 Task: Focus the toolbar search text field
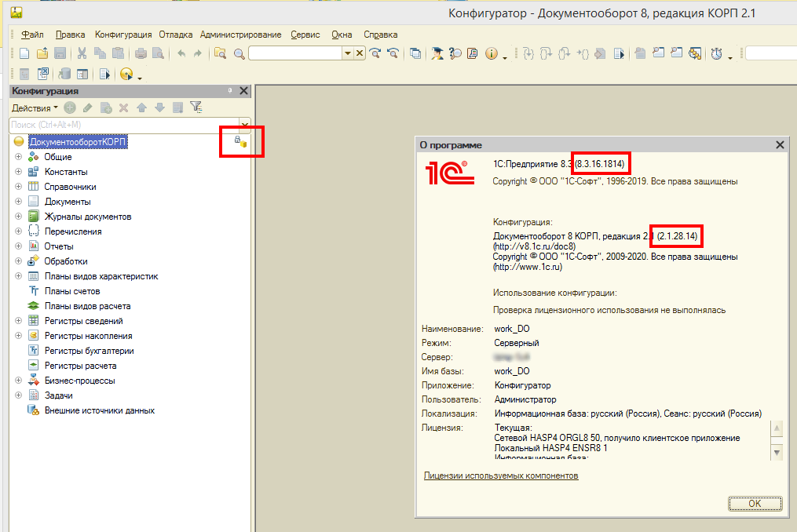click(x=296, y=53)
